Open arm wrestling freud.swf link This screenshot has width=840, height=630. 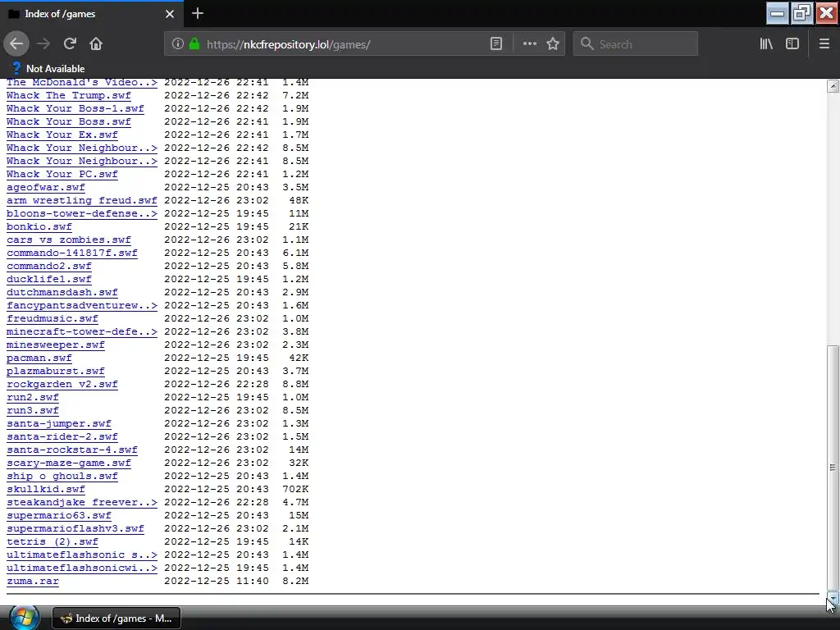pyautogui.click(x=82, y=200)
